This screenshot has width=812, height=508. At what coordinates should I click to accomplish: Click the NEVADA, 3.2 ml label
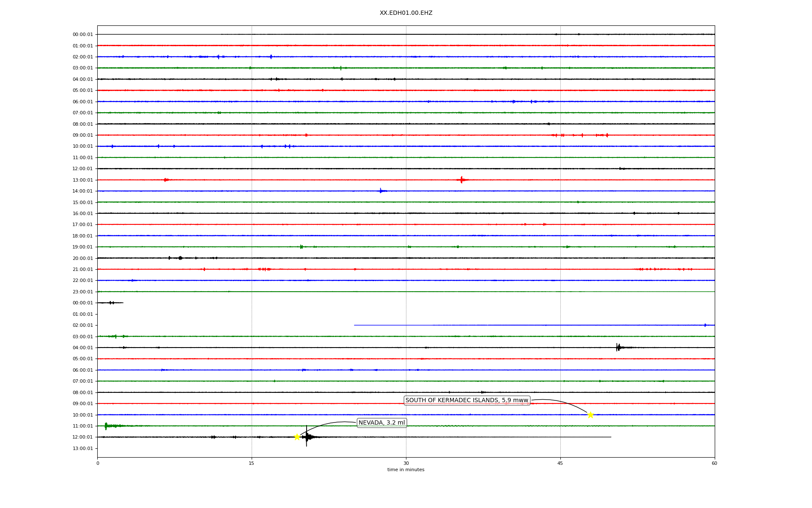[x=381, y=422]
